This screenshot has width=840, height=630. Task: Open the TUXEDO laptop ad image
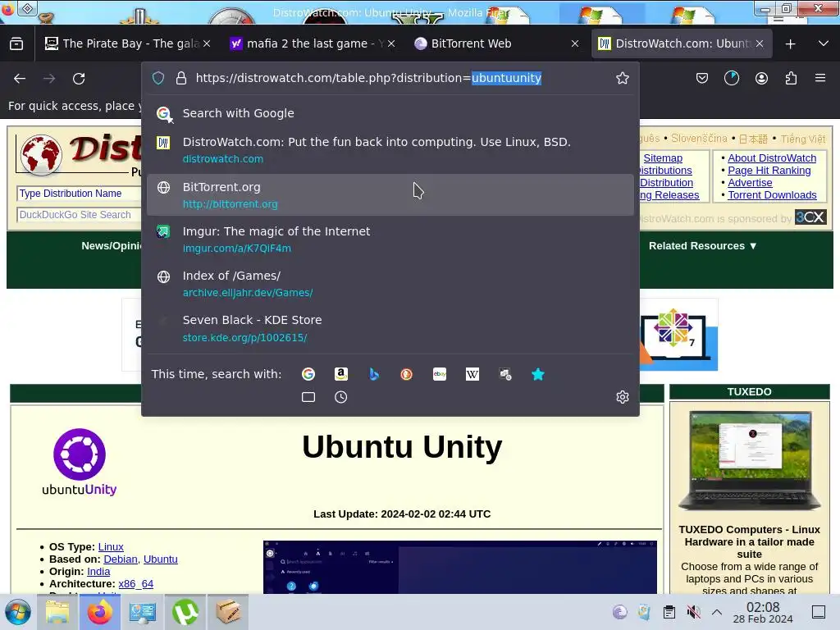749,461
